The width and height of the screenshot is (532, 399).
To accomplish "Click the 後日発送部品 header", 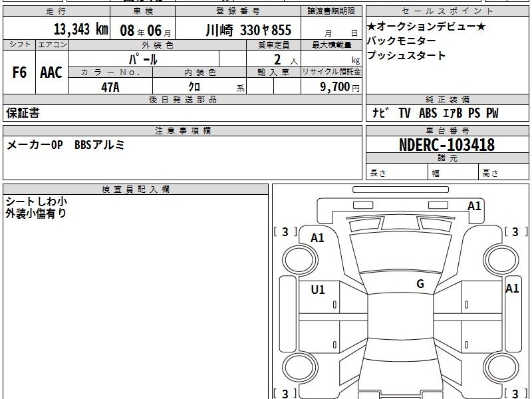I will [x=182, y=99].
